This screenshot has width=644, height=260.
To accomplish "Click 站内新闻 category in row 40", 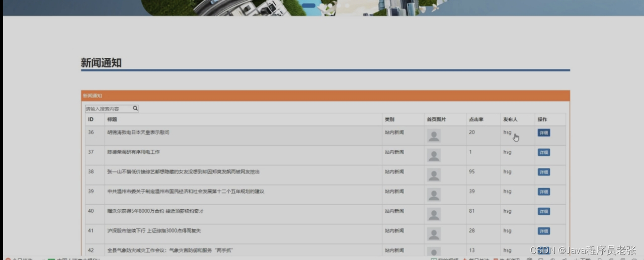I will point(394,211).
